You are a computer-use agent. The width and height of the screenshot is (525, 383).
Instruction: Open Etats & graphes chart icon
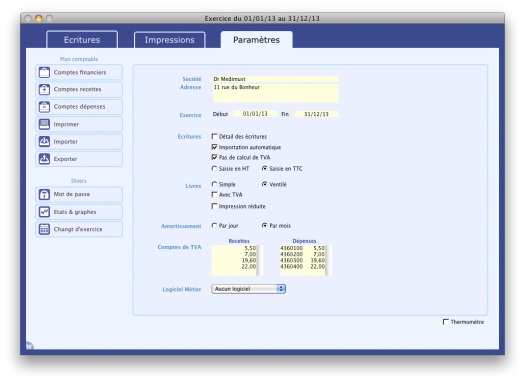coord(45,212)
